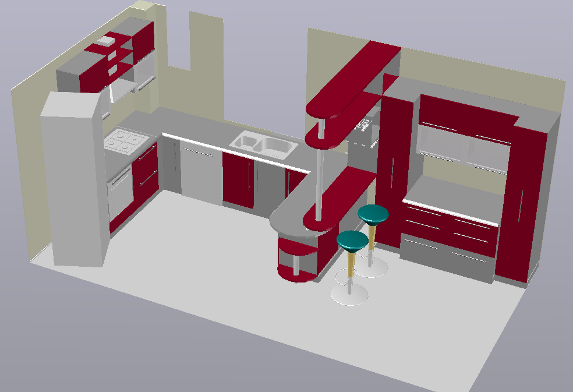Click the rear bar stool's teal seat

click(373, 214)
